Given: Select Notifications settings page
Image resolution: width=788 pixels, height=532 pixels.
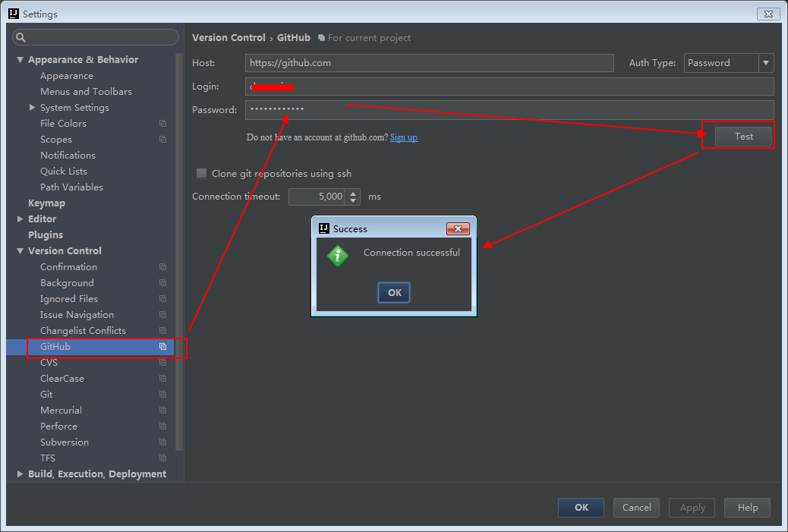Looking at the screenshot, I should [x=68, y=156].
